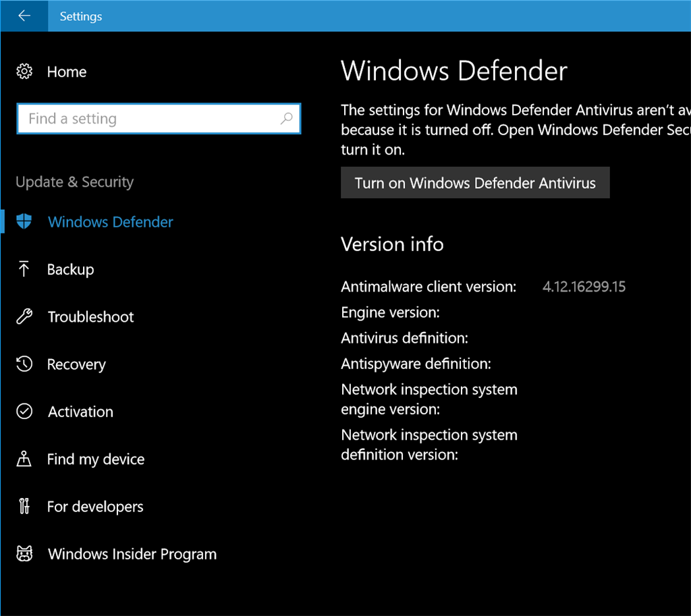Click the back arrow in the title bar
This screenshot has height=616, width=691.
(24, 16)
